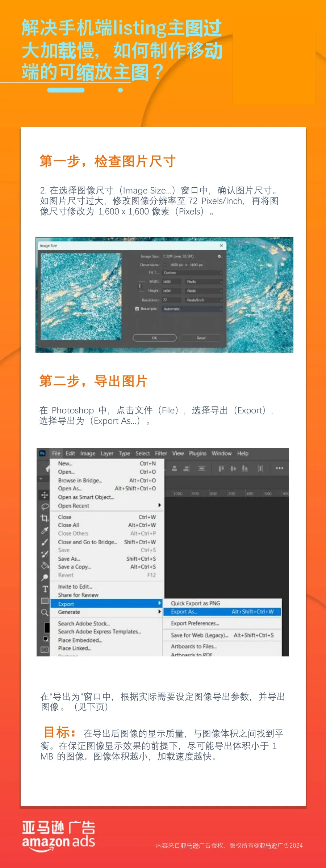326x868 pixels.
Task: Click Reset in Image Size dialog
Action: (x=201, y=338)
